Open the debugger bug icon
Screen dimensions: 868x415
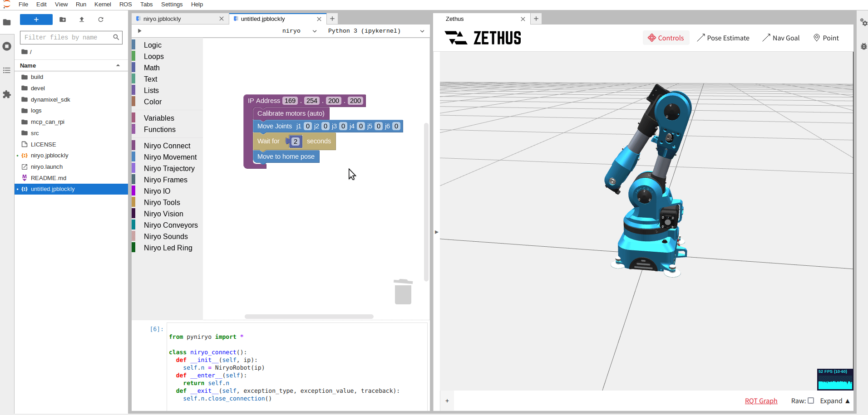(863, 46)
